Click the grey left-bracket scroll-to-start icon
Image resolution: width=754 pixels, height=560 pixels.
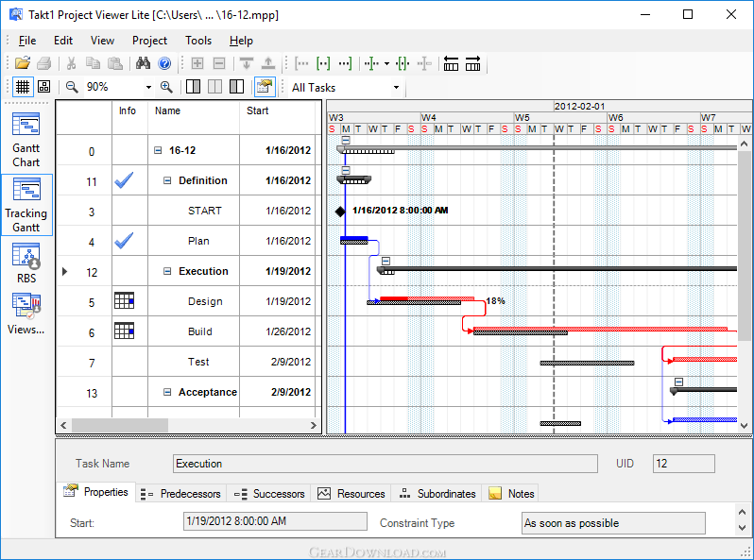click(x=301, y=63)
